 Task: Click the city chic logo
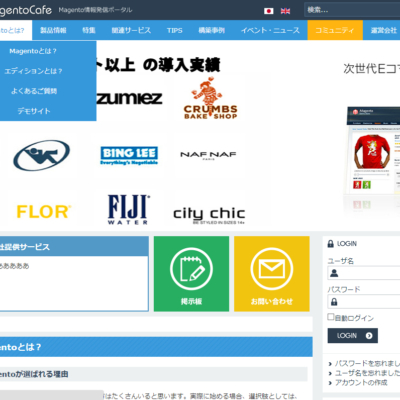pyautogui.click(x=209, y=215)
